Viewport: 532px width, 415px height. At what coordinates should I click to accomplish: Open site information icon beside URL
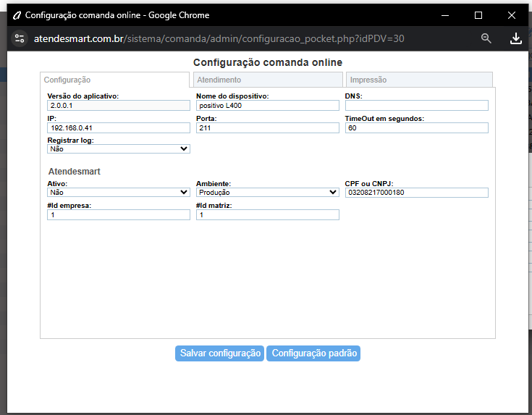pos(20,38)
